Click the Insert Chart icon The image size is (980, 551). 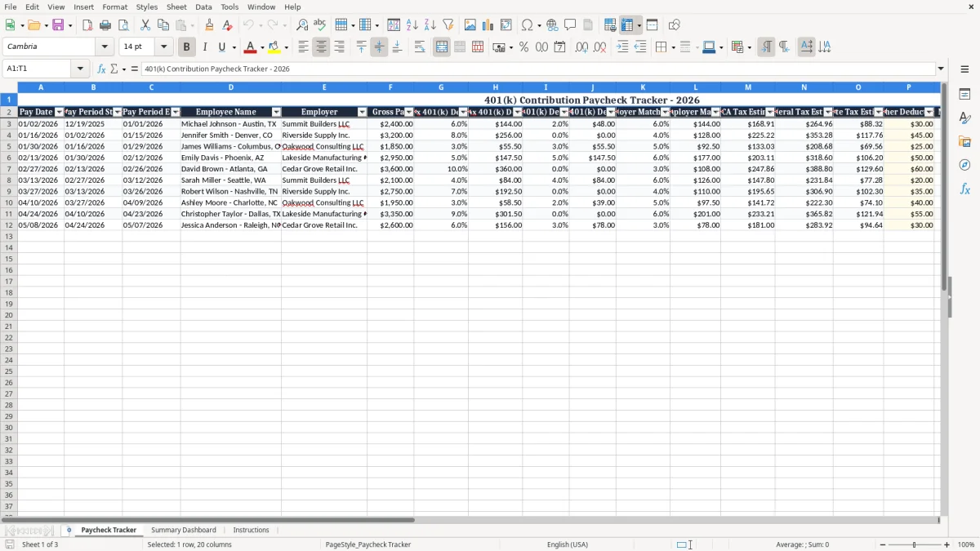tap(488, 25)
